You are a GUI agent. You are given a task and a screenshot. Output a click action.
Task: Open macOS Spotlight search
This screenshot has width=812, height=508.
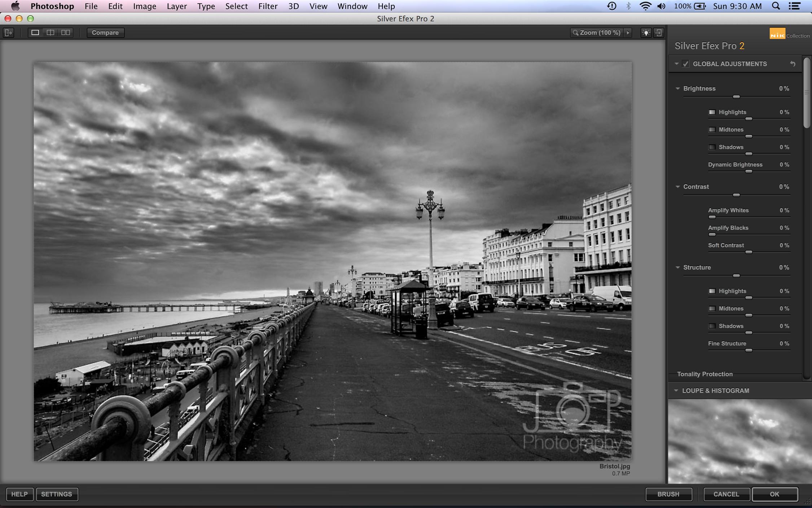click(776, 6)
